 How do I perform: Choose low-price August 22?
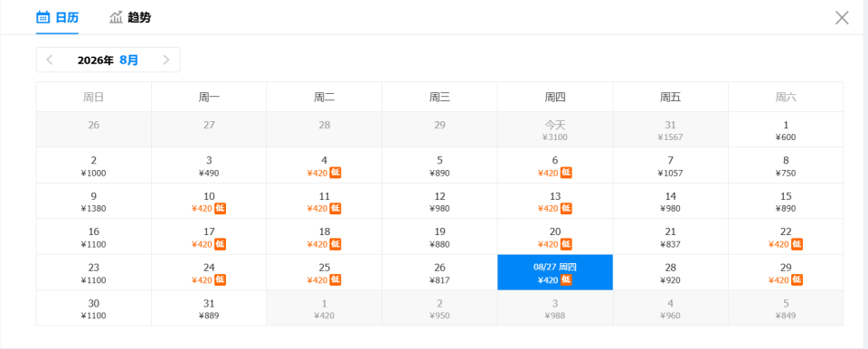[786, 237]
